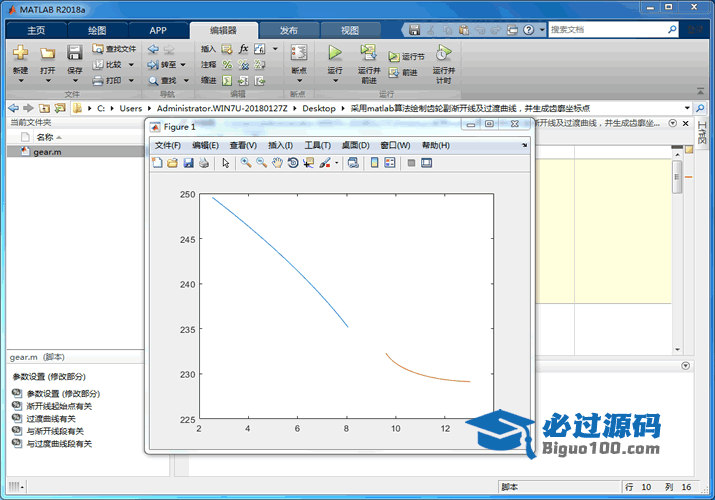Open the Figure 1 查看(V) menu
The image size is (715, 500).
(x=243, y=145)
